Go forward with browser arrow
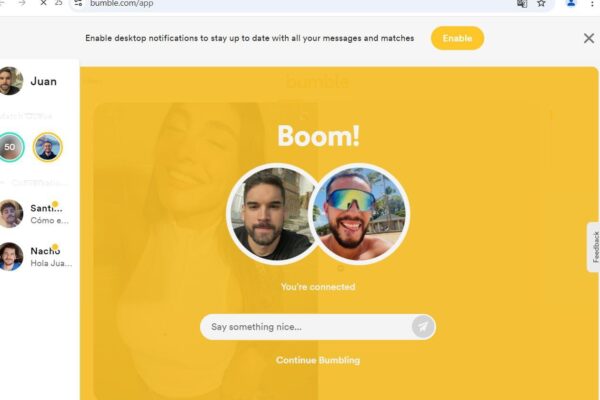 pos(22,3)
